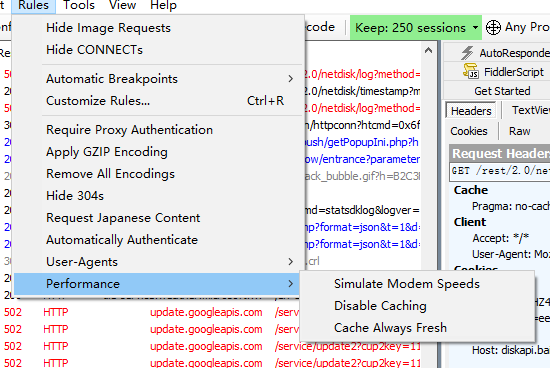The height and width of the screenshot is (368, 550).
Task: Open the View menu
Action: point(122,5)
